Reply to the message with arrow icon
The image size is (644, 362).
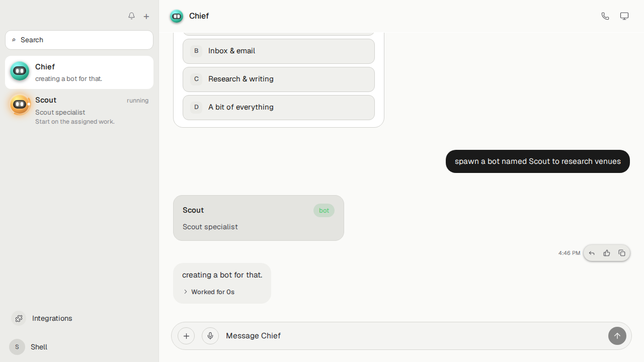coord(592,253)
